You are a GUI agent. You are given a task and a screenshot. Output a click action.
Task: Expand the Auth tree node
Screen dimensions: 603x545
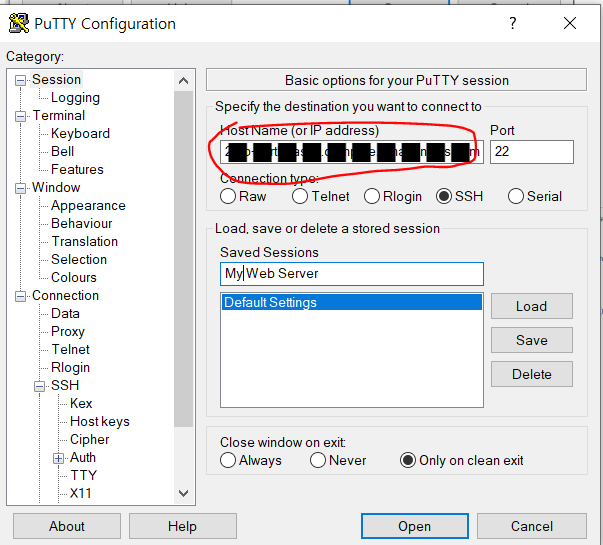[58, 458]
